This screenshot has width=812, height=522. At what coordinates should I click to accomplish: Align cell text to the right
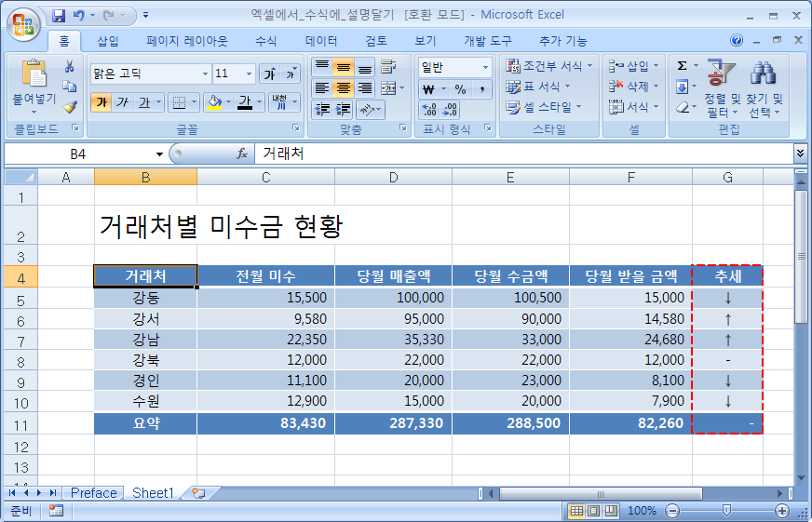tap(365, 88)
